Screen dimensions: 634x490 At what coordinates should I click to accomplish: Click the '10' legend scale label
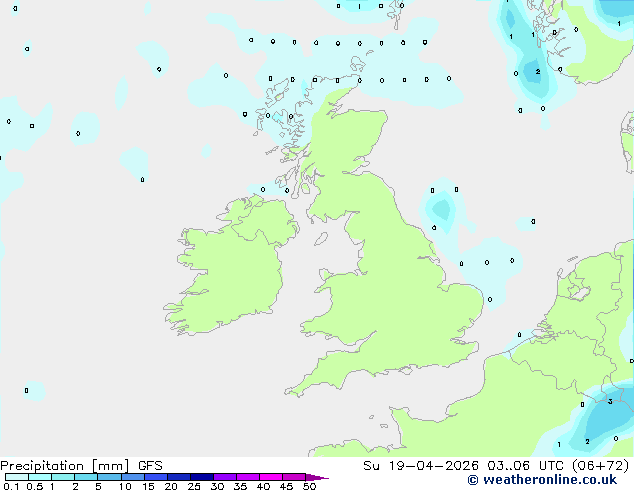click(x=125, y=486)
